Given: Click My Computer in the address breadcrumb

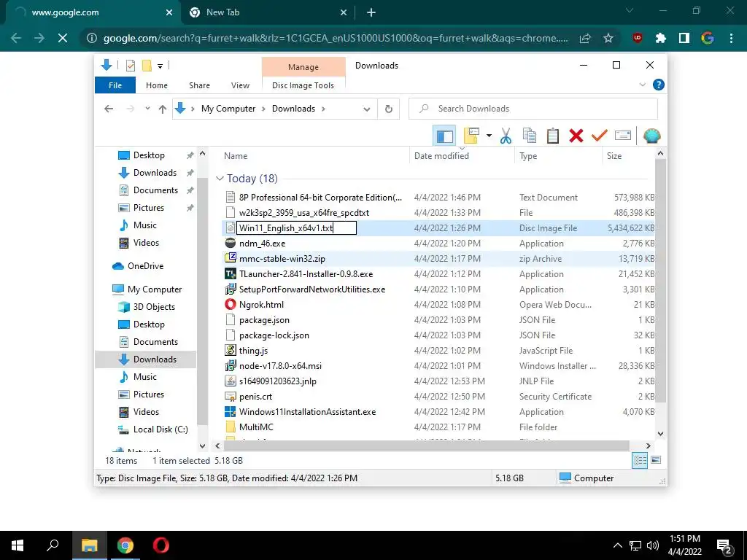Looking at the screenshot, I should (228, 109).
